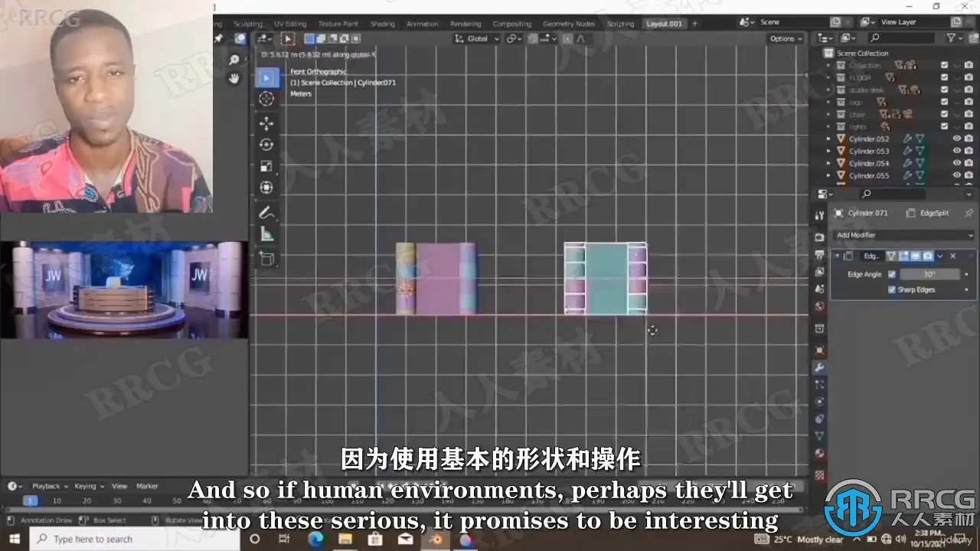Switch to the Shading workspace tab
This screenshot has height=551, width=980.
382,24
